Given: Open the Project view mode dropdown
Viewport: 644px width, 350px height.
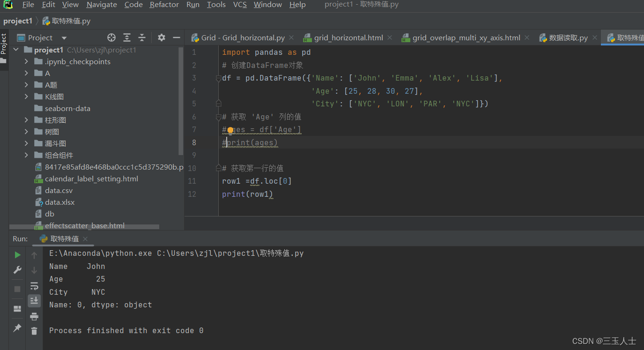Looking at the screenshot, I should coord(63,37).
